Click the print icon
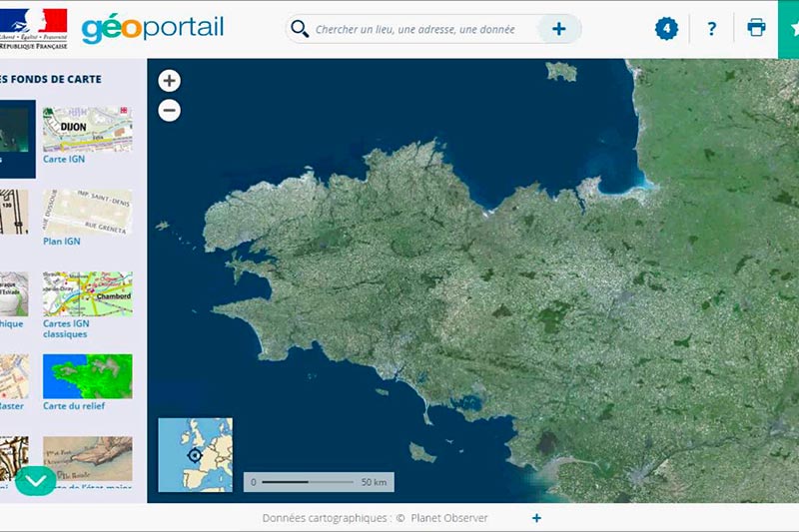 (756, 28)
